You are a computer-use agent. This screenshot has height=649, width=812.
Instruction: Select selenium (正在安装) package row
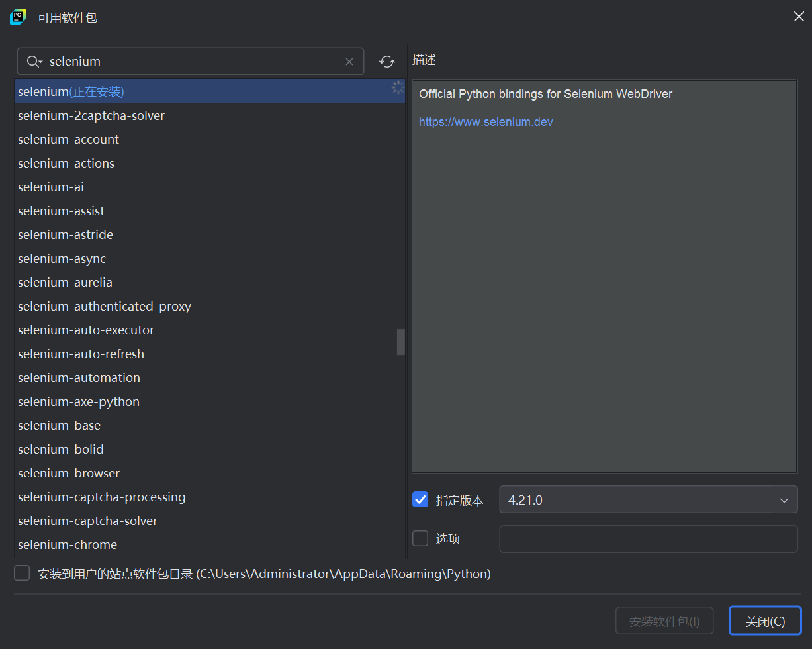click(210, 91)
